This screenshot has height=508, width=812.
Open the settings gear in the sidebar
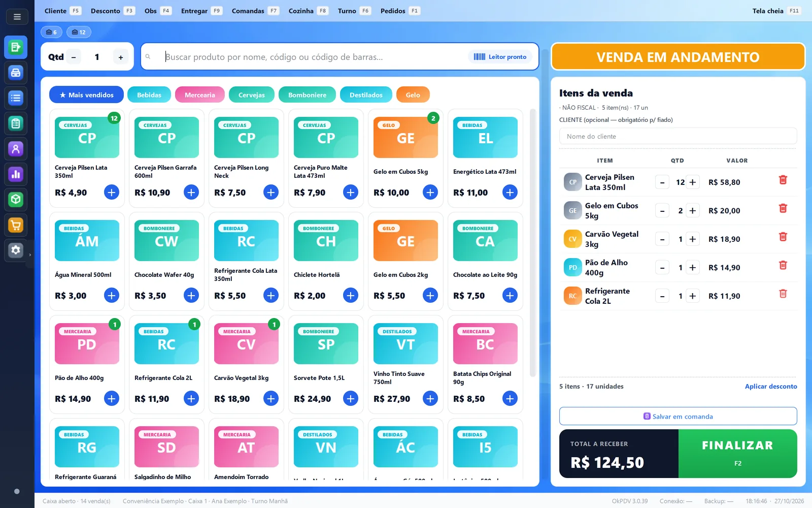[16, 250]
